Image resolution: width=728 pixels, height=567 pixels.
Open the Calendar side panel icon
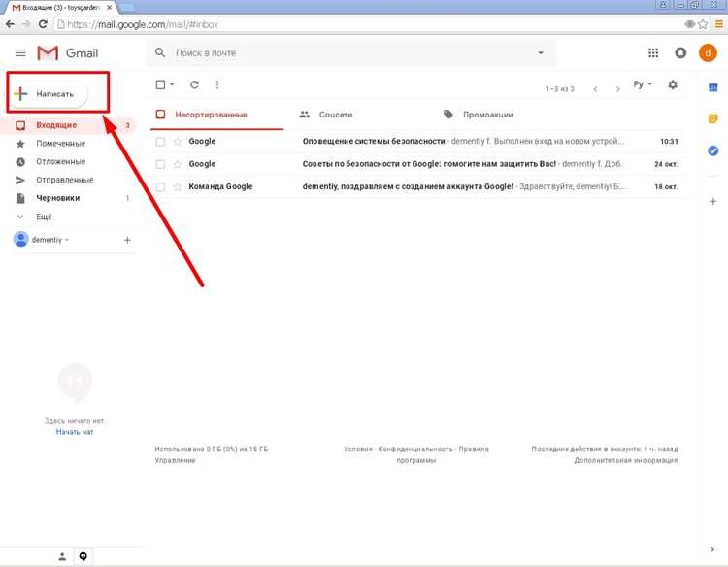pyautogui.click(x=713, y=87)
